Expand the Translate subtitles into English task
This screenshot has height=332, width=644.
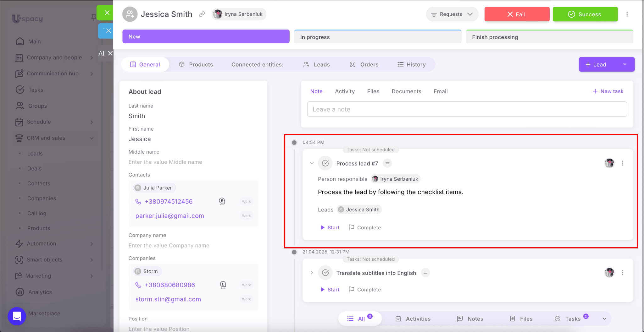coord(312,273)
